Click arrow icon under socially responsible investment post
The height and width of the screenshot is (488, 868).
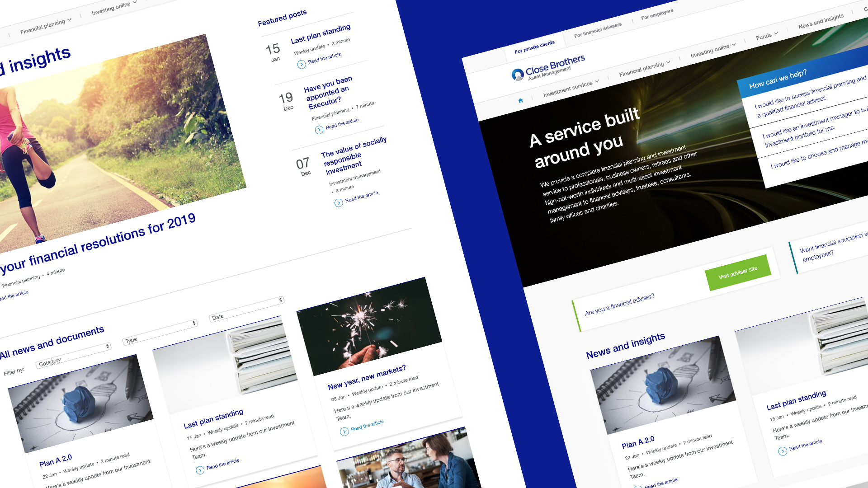pos(339,203)
